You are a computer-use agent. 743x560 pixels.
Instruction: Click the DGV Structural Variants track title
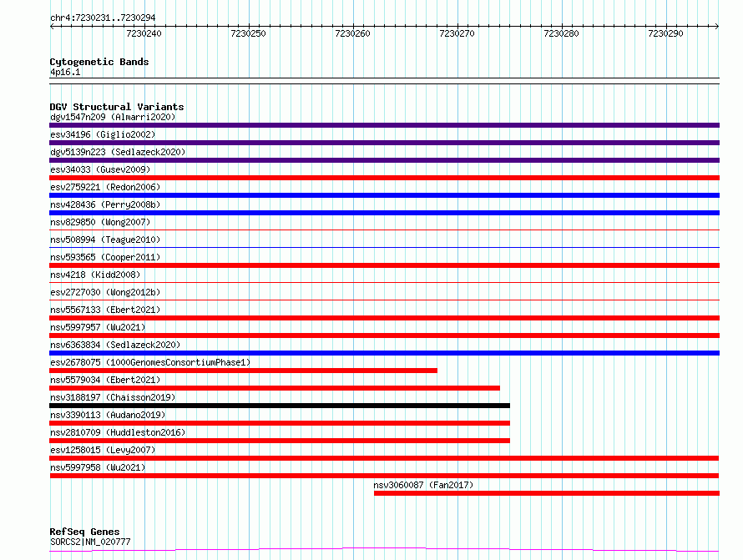(117, 107)
